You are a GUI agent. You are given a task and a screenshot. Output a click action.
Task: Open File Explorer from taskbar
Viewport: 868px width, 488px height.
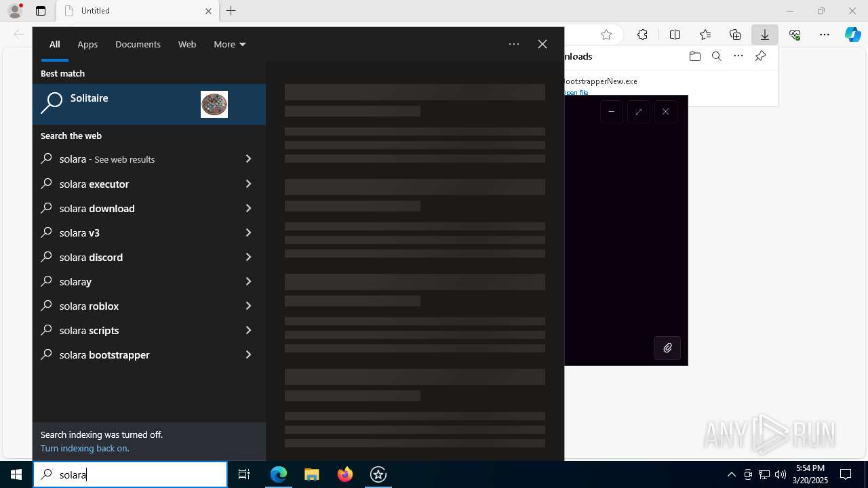click(x=311, y=474)
